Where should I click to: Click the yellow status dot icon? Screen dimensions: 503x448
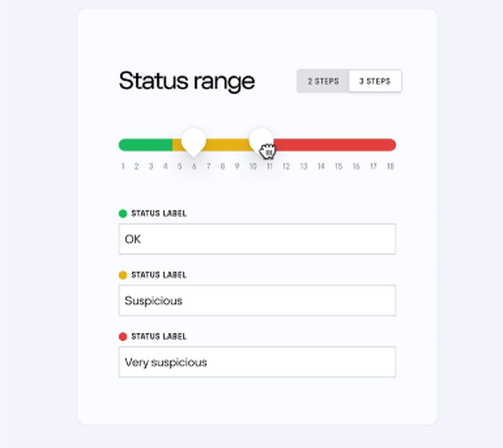coord(123,275)
